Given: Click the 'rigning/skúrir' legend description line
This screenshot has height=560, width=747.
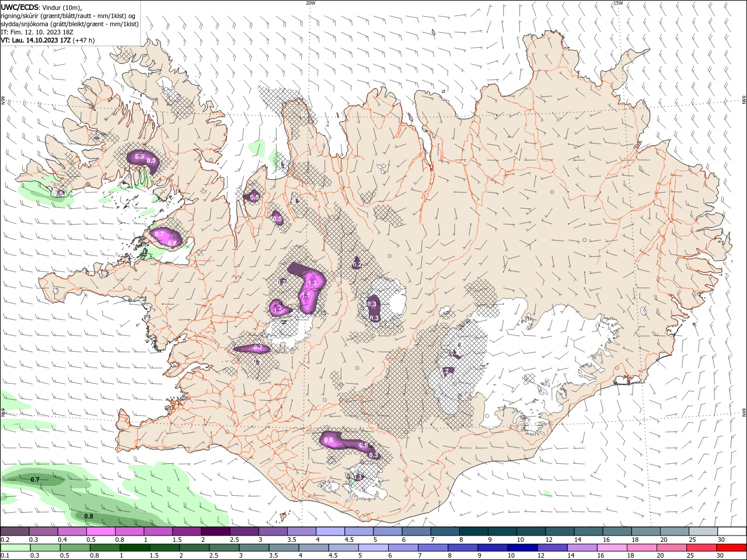Looking at the screenshot, I should 68,16.
